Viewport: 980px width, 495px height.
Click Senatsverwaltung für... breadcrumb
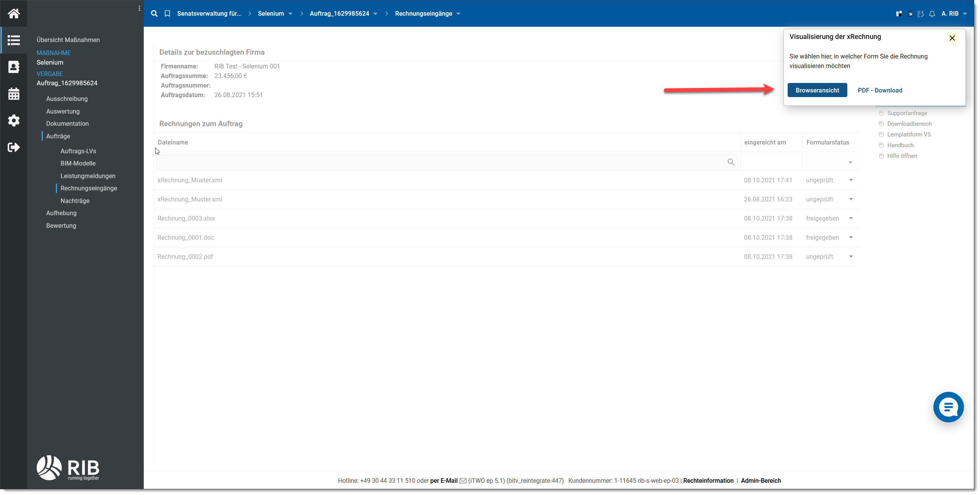pyautogui.click(x=209, y=13)
